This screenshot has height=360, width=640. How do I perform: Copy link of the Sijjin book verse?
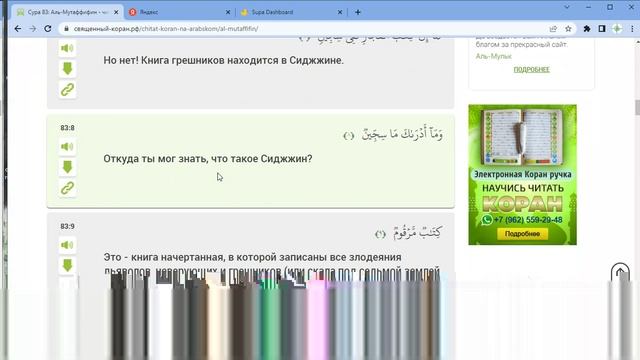pyautogui.click(x=67, y=89)
